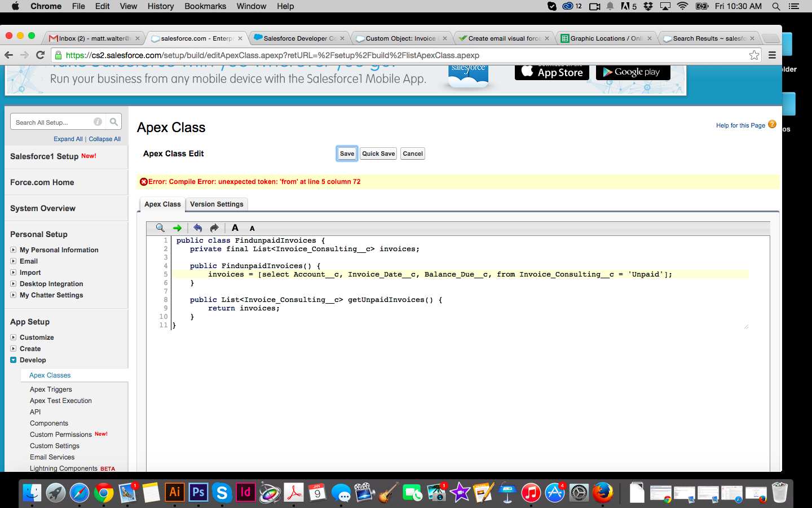Increase editor font size with large A
This screenshot has height=508, width=812.
(235, 228)
